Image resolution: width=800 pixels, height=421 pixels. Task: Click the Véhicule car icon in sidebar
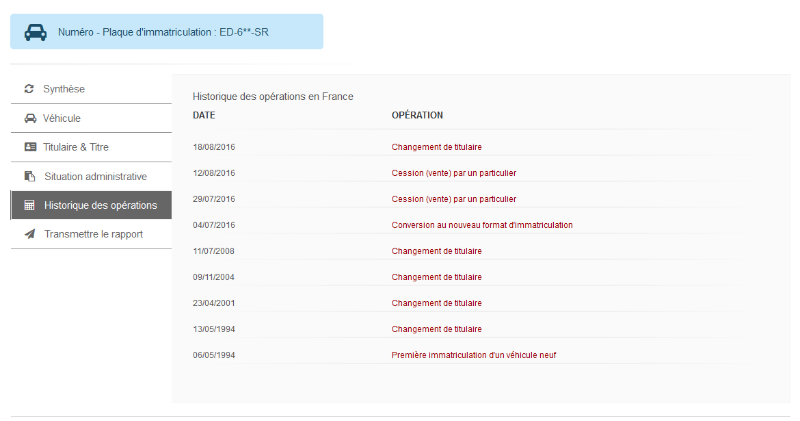pyautogui.click(x=30, y=118)
